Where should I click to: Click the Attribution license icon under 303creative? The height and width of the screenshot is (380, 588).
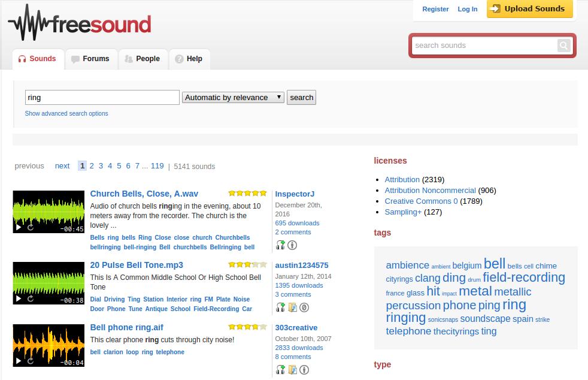pyautogui.click(x=304, y=370)
